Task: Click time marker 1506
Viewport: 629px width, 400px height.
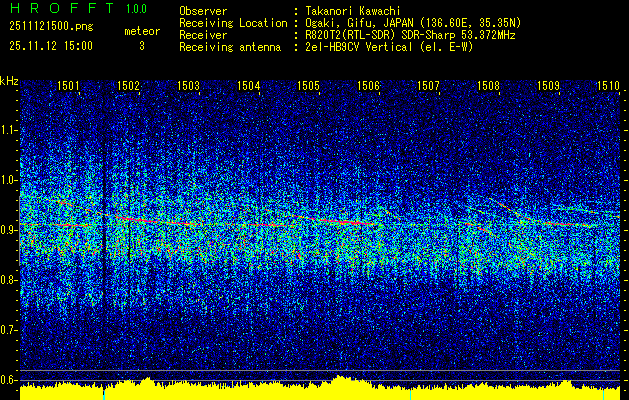Action: [x=368, y=85]
